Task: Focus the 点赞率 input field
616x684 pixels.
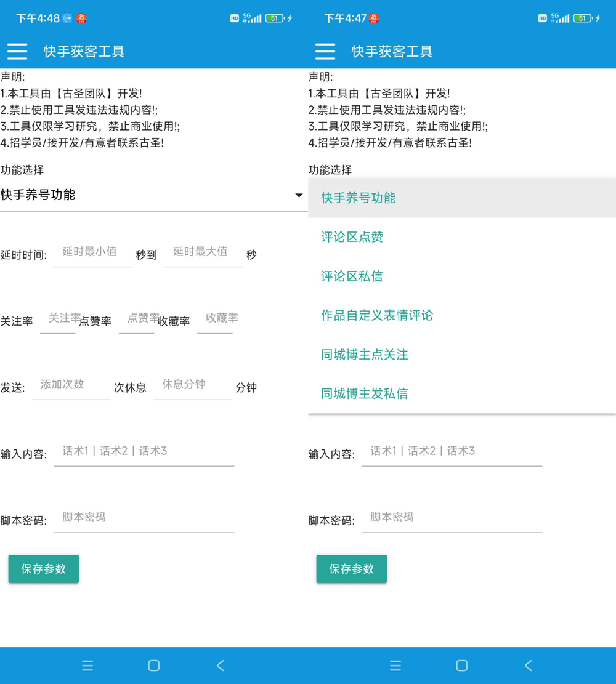Action: [136, 319]
